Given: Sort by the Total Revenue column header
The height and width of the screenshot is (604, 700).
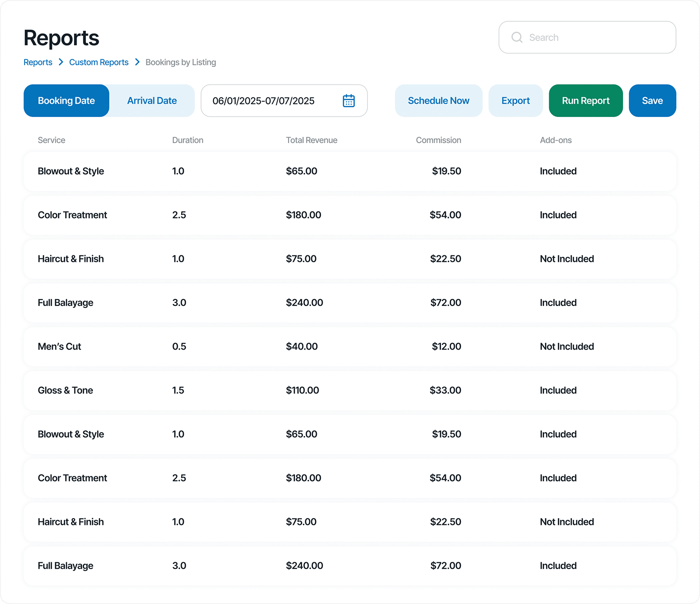Looking at the screenshot, I should click(312, 140).
